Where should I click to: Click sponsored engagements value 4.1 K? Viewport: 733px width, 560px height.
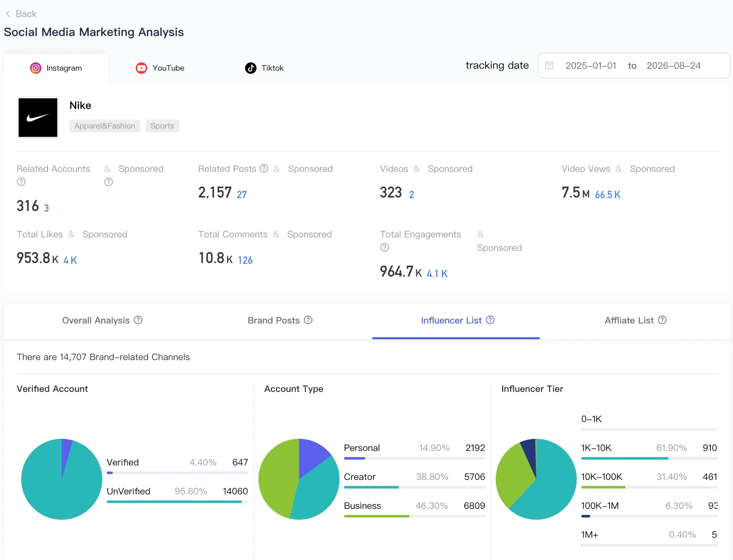437,274
